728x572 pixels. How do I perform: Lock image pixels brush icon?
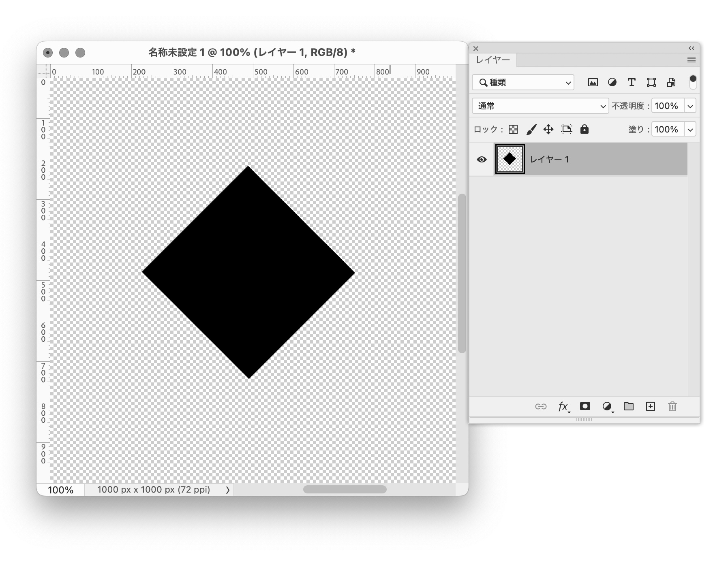pyautogui.click(x=531, y=129)
